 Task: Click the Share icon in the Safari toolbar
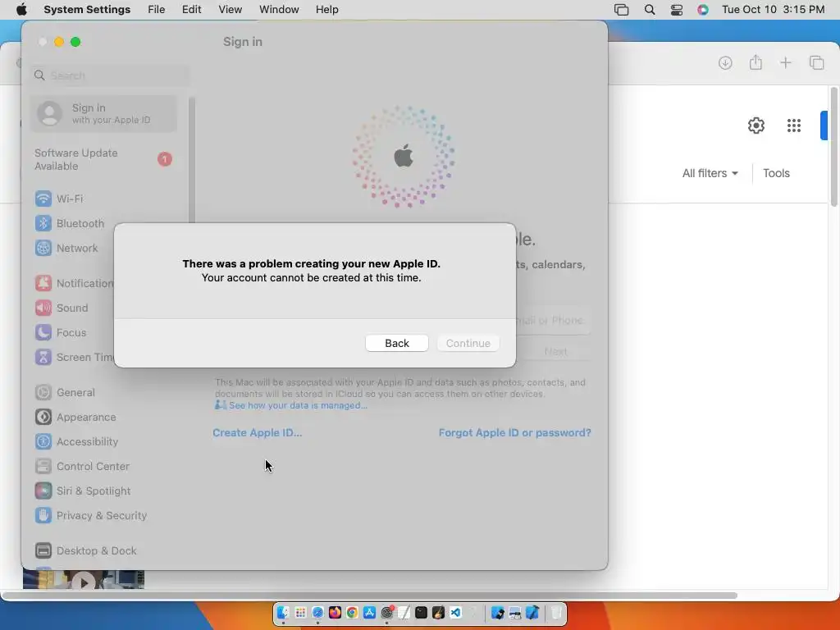(756, 62)
